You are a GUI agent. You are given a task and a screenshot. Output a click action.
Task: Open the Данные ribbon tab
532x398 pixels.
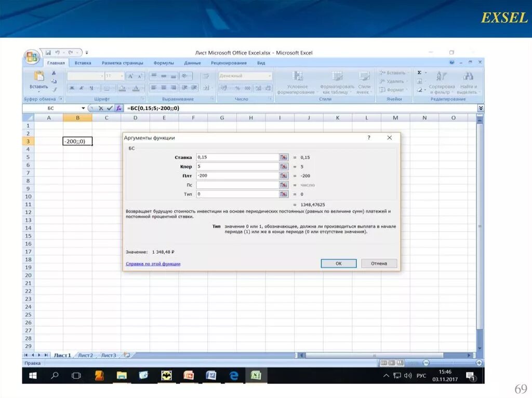coord(192,63)
